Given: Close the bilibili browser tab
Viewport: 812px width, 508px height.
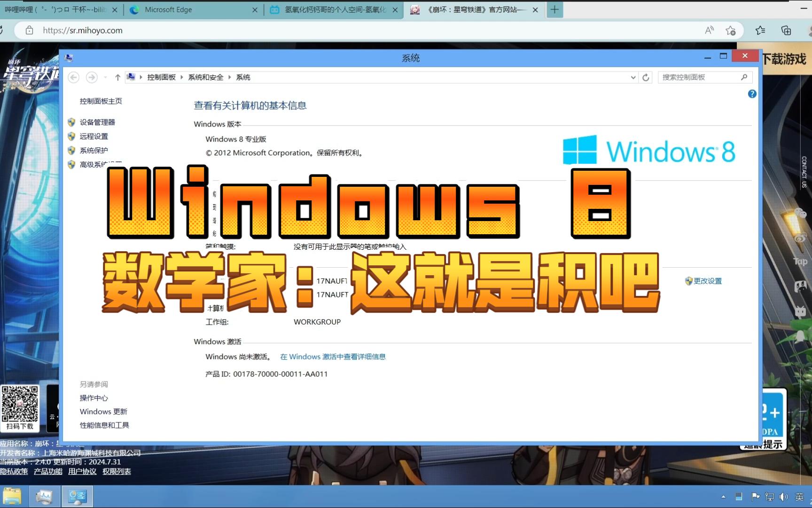Looking at the screenshot, I should pyautogui.click(x=115, y=9).
